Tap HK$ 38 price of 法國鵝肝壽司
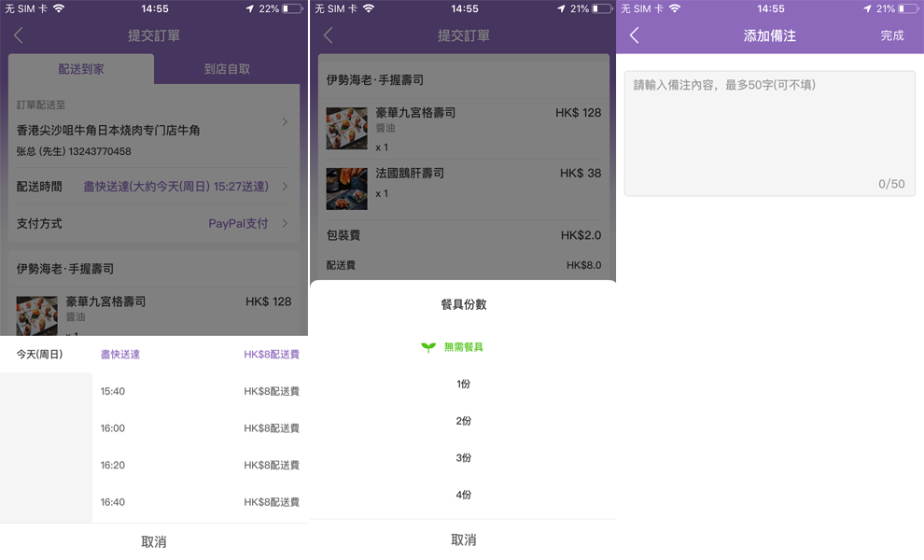This screenshot has height=560, width=924. (x=581, y=174)
